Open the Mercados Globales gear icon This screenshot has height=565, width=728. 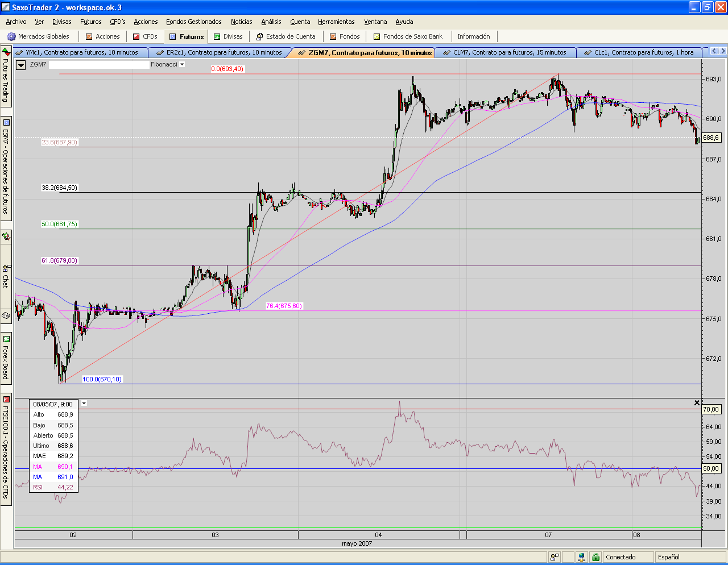pyautogui.click(x=11, y=36)
